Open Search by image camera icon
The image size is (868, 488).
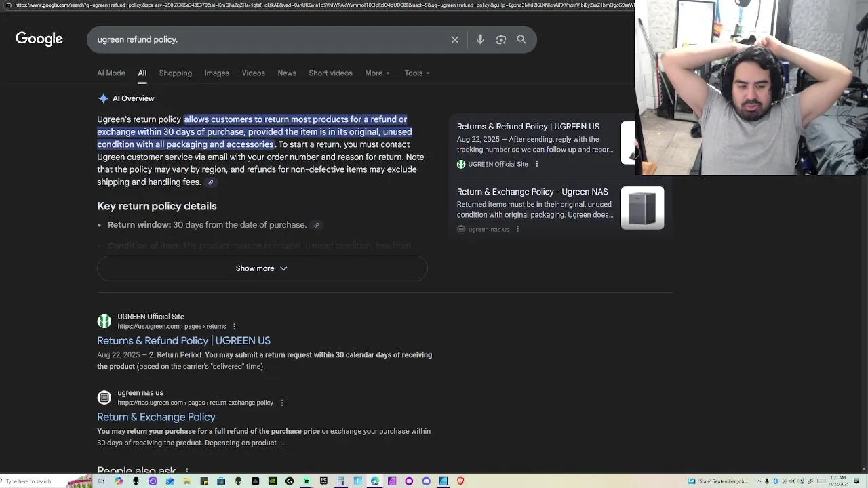[501, 39]
